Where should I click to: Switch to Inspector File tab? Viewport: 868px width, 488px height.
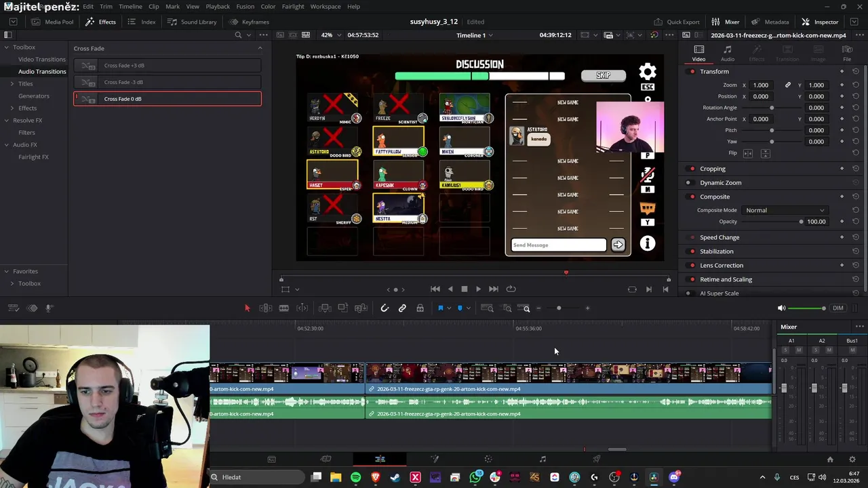847,53
